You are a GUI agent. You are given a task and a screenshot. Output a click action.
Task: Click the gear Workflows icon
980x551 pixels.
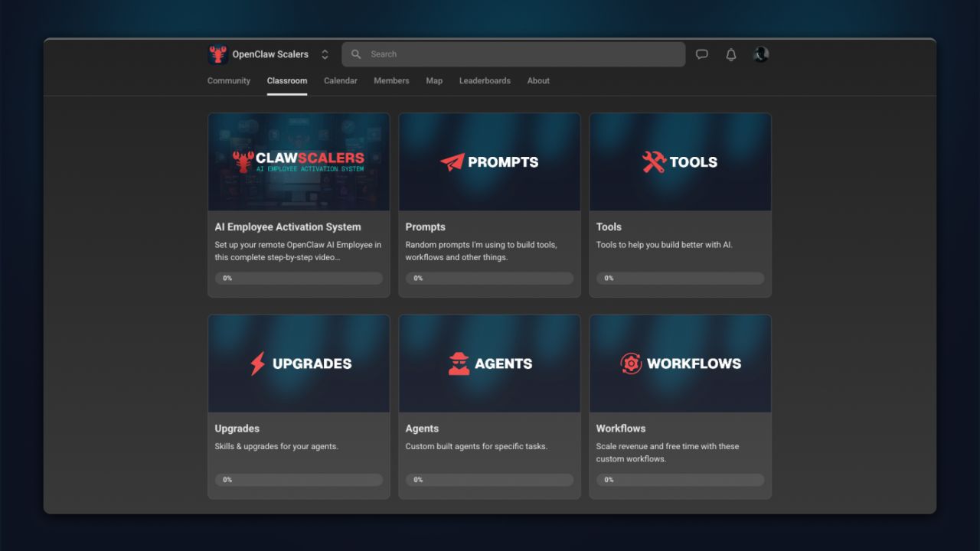tap(631, 364)
